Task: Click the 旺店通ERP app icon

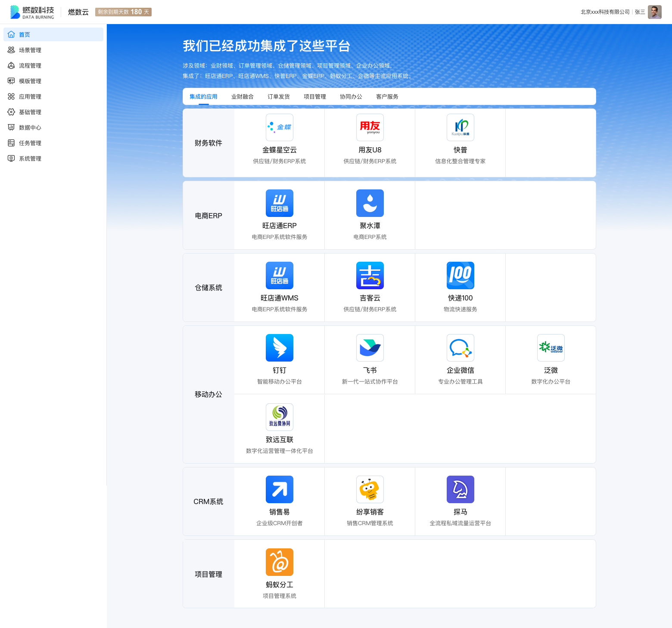Action: [x=280, y=203]
